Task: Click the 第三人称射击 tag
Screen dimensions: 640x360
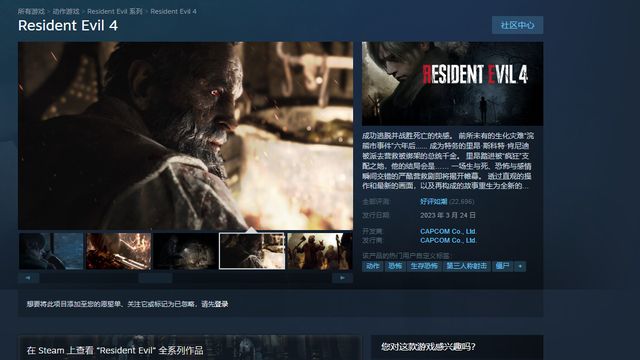Action: [x=467, y=266]
